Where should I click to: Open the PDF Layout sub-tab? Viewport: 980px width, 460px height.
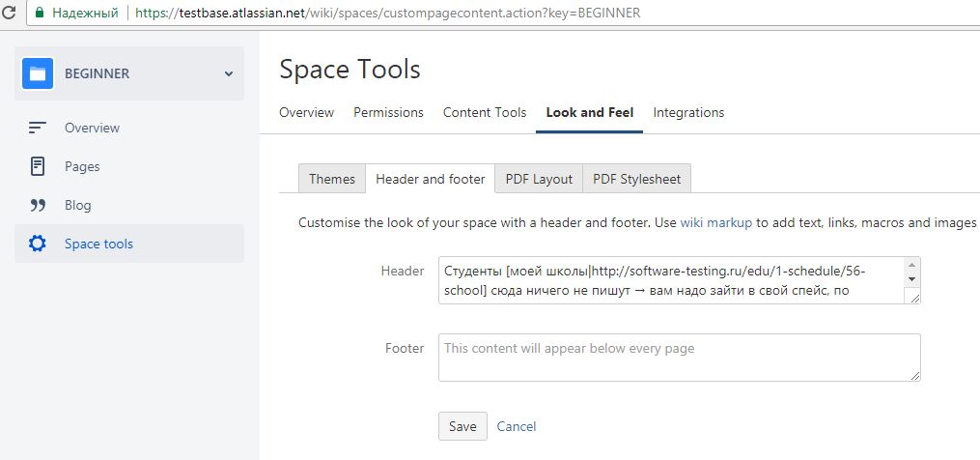coord(539,179)
